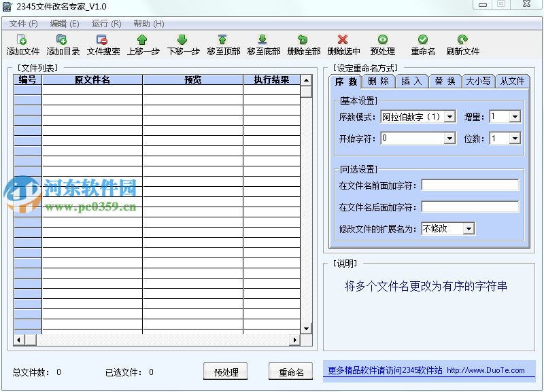Click the 预处理 (Preview) toolbar icon

pos(383,44)
